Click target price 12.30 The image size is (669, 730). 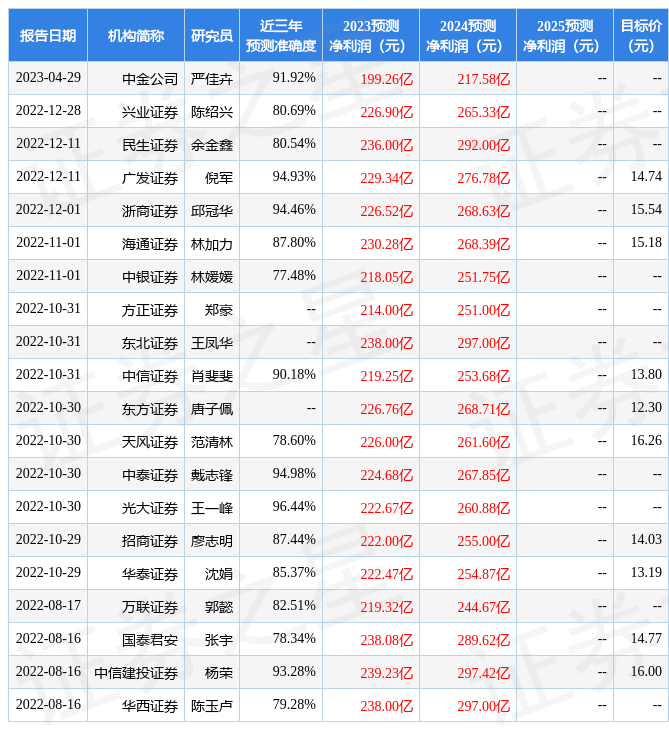pos(646,408)
